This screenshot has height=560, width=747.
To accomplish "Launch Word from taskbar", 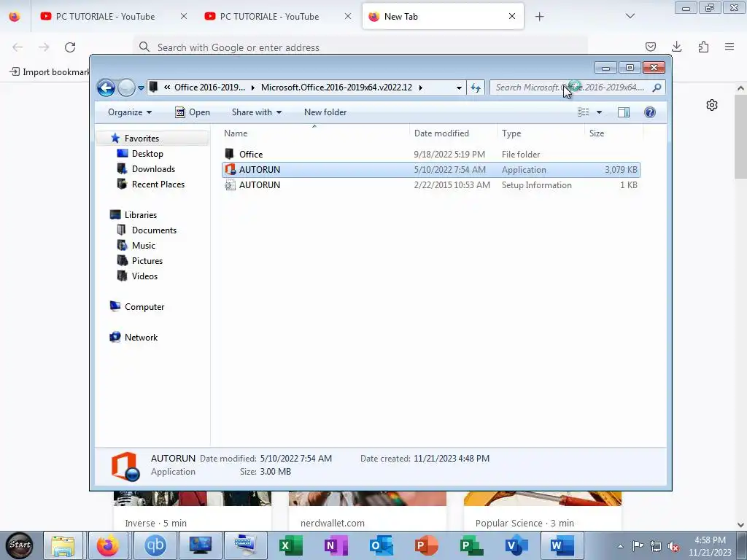I will point(562,545).
